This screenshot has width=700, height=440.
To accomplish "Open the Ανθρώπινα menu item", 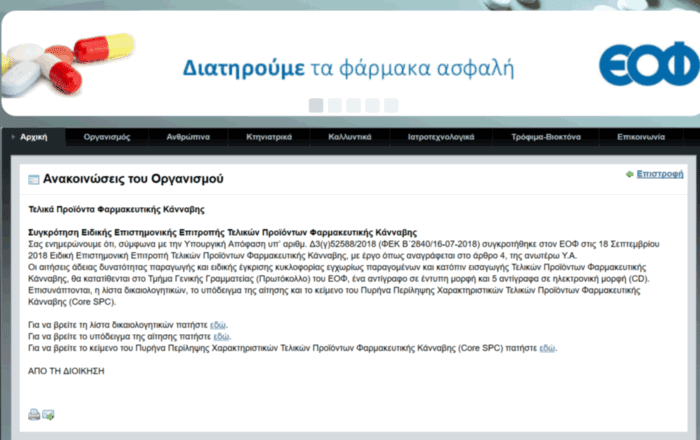I will pyautogui.click(x=188, y=137).
